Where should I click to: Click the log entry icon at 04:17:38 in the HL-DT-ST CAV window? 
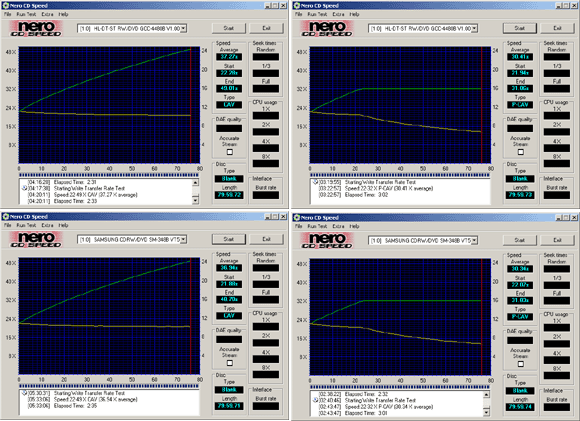tap(24, 188)
